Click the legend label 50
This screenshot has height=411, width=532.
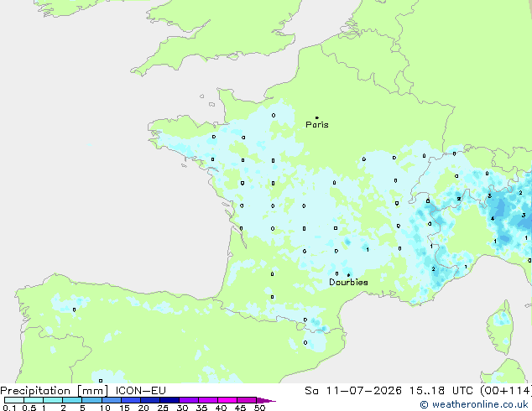point(259,408)
